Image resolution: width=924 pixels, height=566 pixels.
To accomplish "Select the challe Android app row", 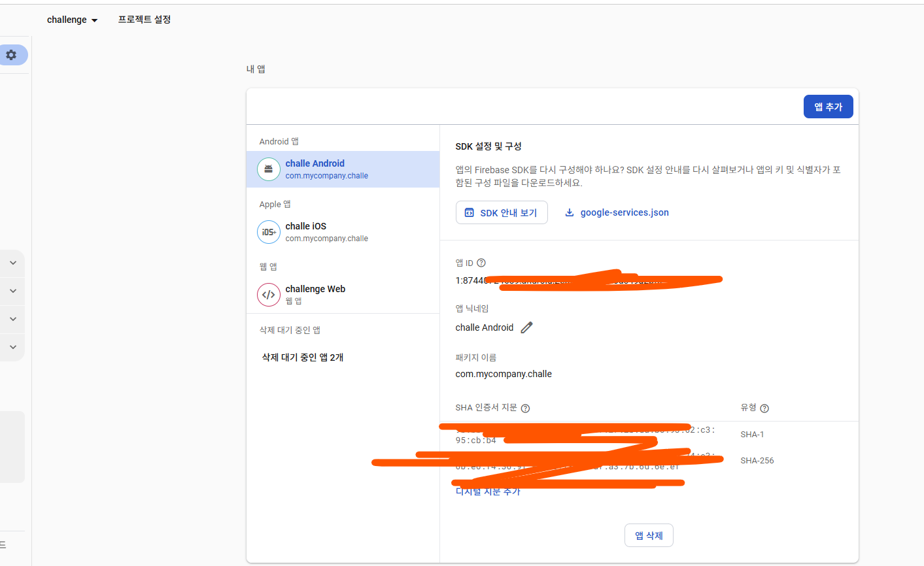I will click(x=343, y=169).
